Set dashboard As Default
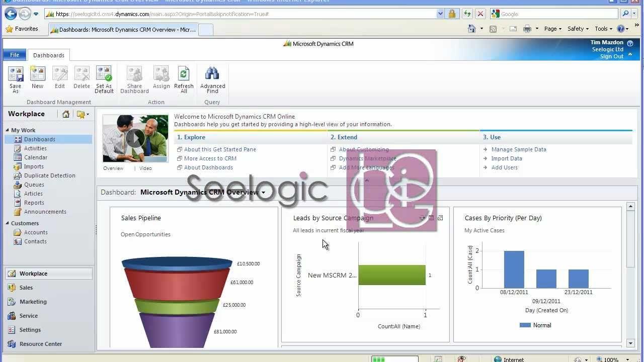644x362 pixels. coord(104,79)
